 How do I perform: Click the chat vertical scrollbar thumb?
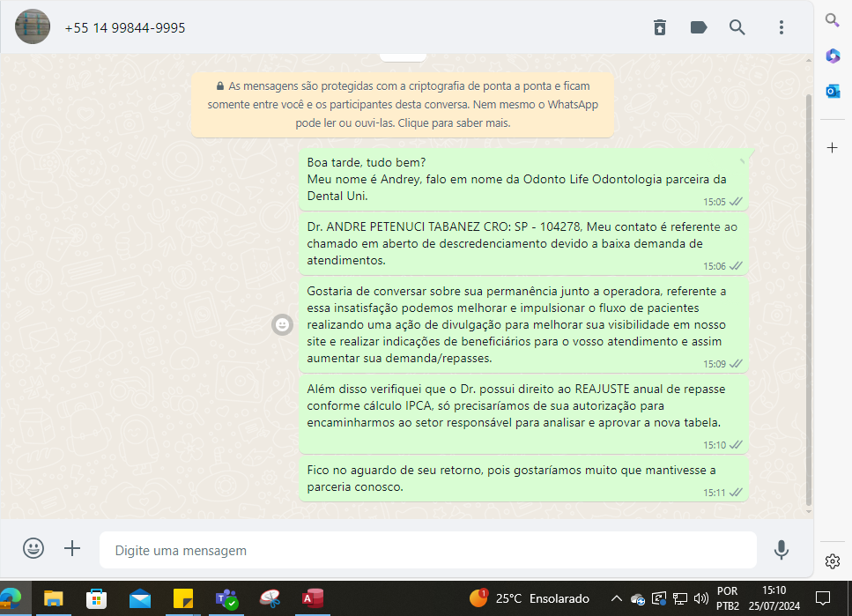coord(809,299)
